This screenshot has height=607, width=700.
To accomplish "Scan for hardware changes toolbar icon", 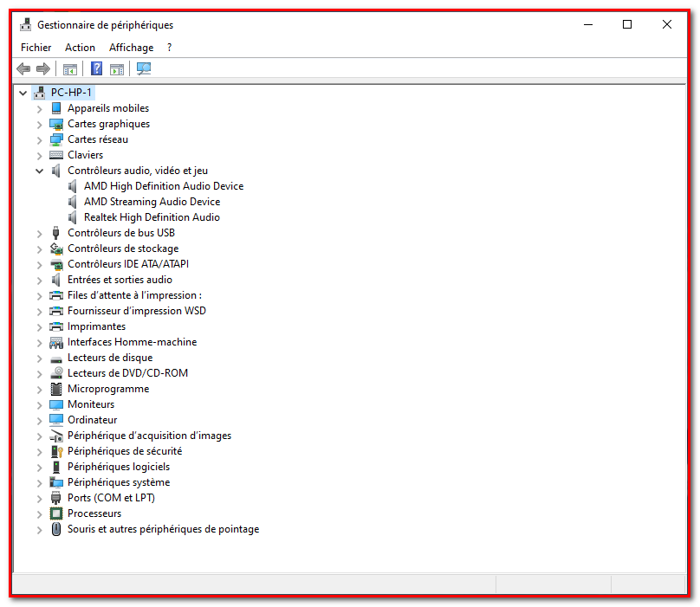I will [144, 68].
